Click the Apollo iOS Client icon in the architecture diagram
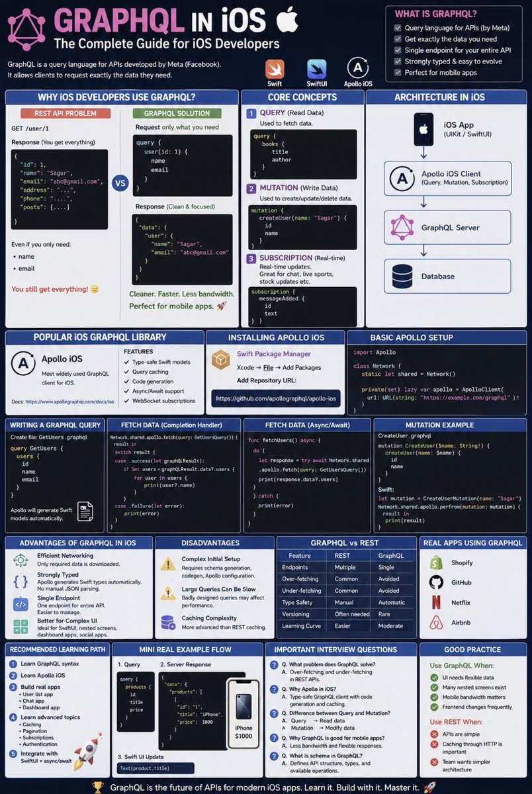 tap(401, 177)
